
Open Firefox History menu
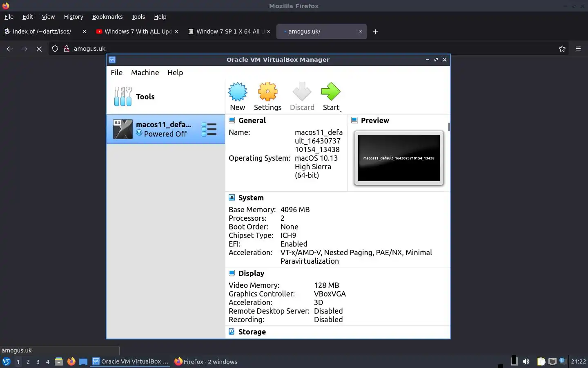click(73, 17)
